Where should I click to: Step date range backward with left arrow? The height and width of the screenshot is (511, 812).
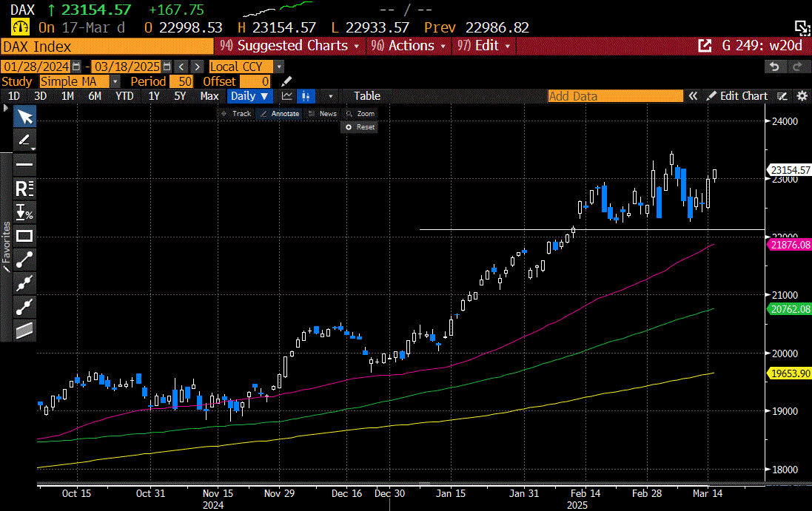tap(181, 67)
